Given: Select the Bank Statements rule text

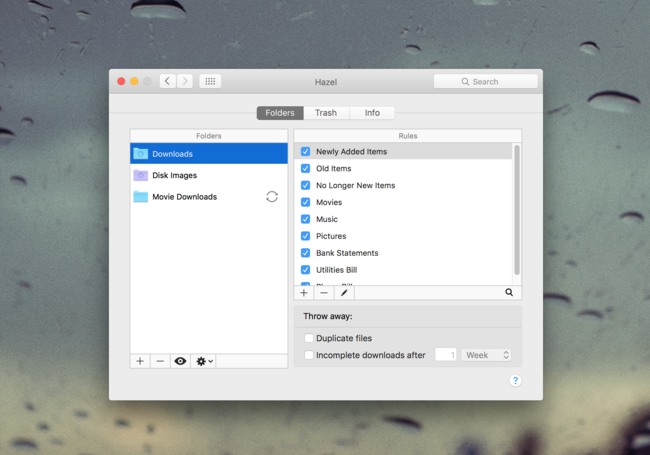Looking at the screenshot, I should point(347,253).
